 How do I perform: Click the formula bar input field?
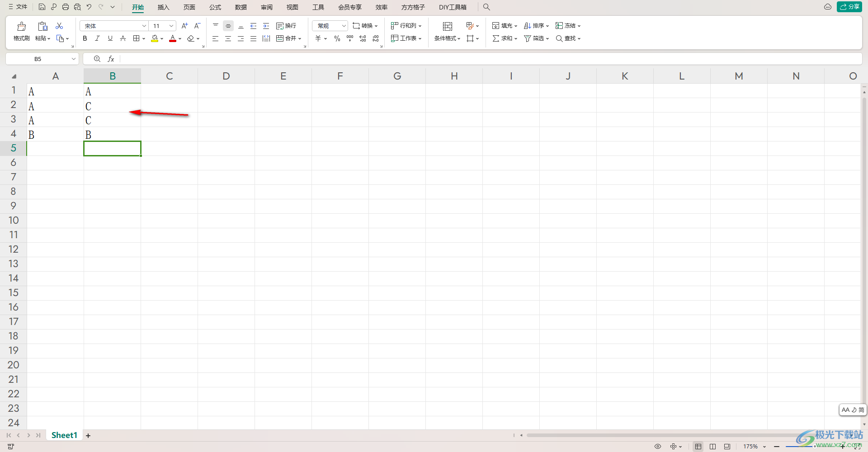coord(491,59)
